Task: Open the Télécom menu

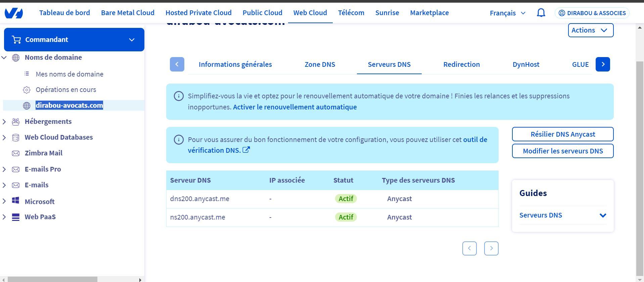Action: click(351, 13)
